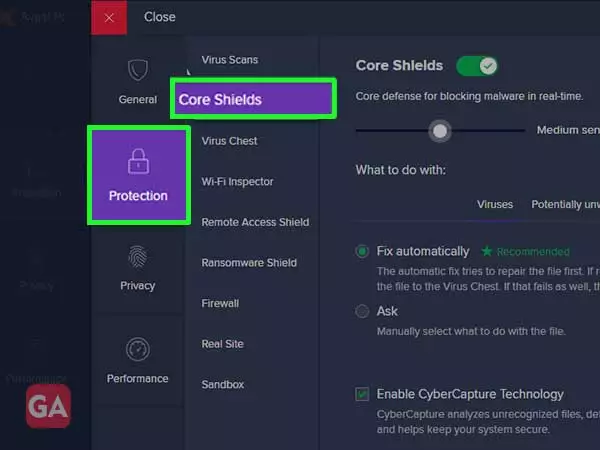Open the Sandbox settings

pos(223,385)
